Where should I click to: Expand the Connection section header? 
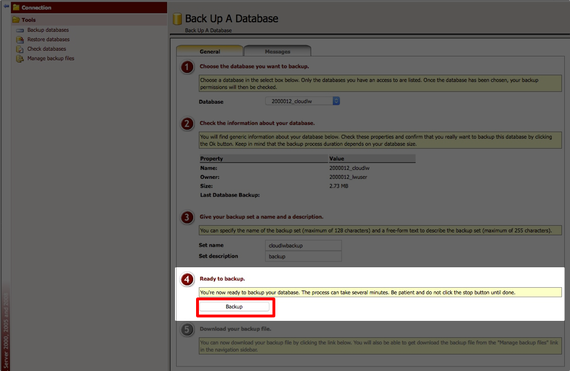89,7
